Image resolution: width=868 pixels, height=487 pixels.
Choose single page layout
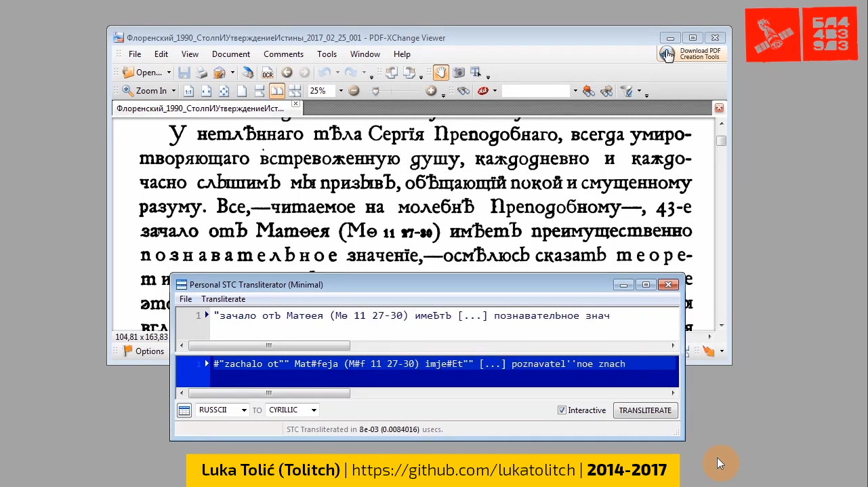242,91
